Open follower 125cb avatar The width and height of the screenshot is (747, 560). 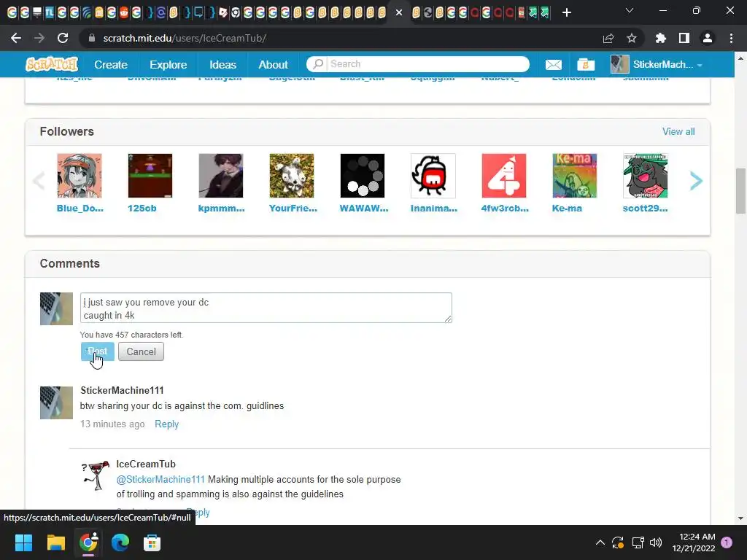pyautogui.click(x=150, y=176)
